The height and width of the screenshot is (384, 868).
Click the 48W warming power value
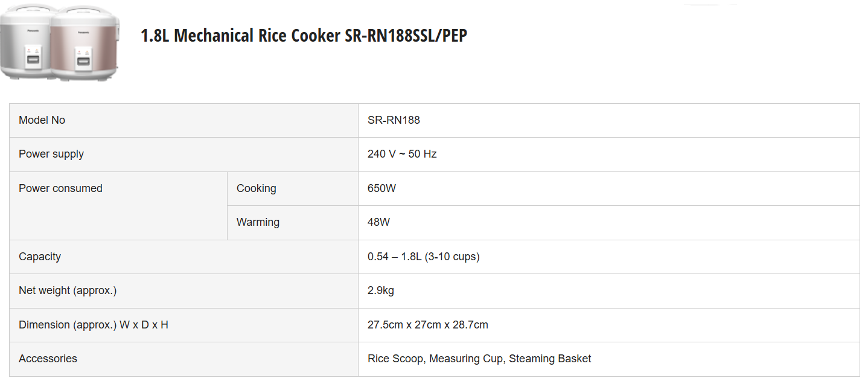click(378, 222)
